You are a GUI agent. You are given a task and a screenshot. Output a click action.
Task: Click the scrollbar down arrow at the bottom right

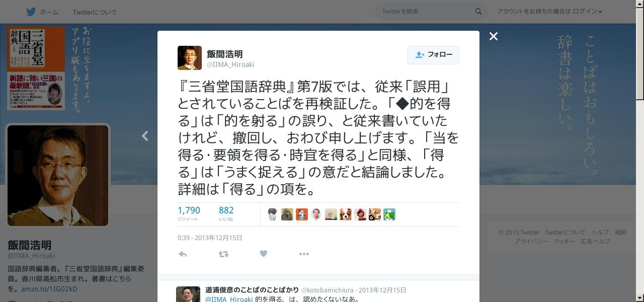click(639, 297)
